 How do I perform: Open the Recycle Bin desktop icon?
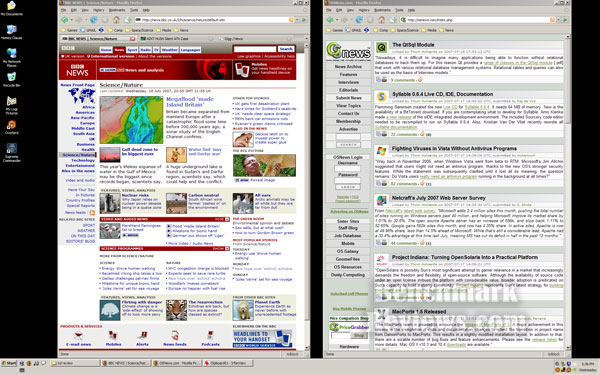pyautogui.click(x=11, y=77)
